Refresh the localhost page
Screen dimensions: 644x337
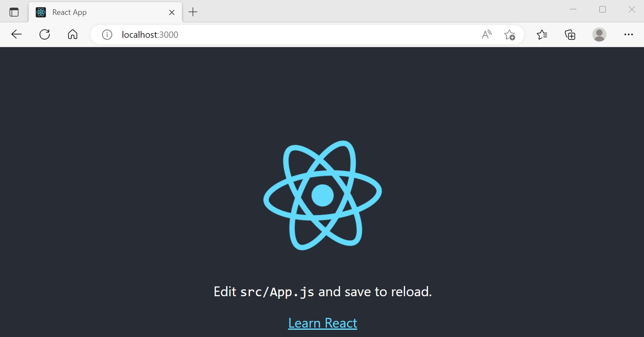coord(45,34)
